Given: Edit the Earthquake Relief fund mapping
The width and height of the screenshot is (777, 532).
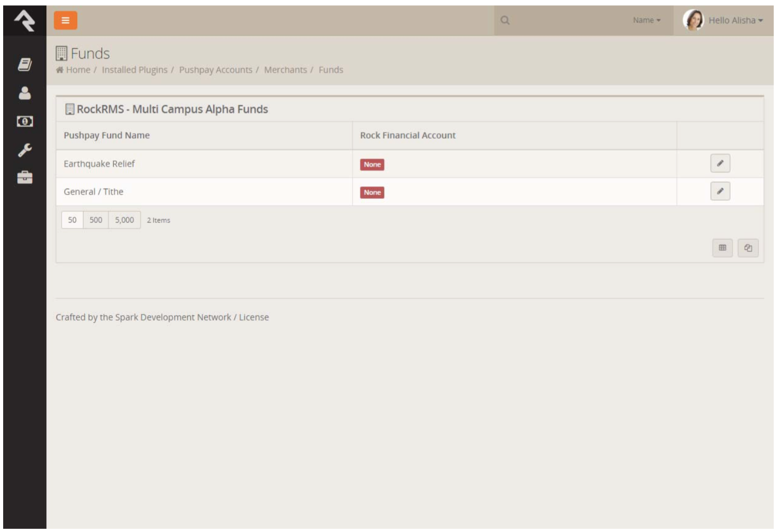Looking at the screenshot, I should (720, 164).
